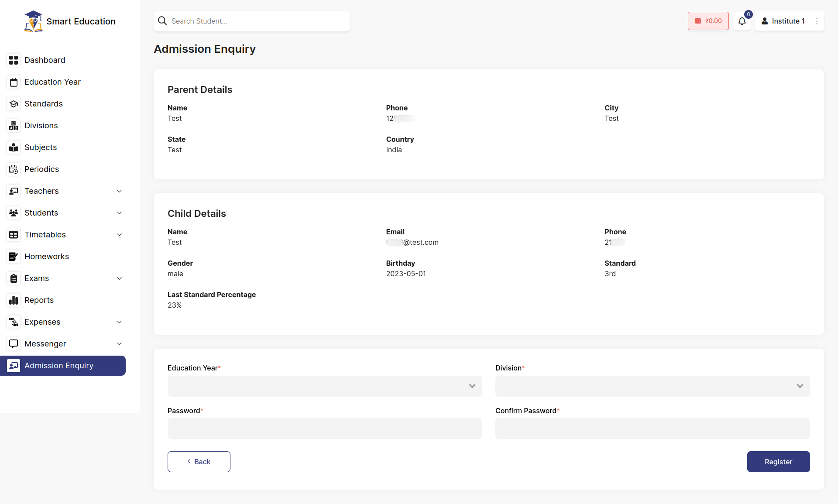Expand the Teachers submenu chevron
This screenshot has height=504, width=838.
[x=120, y=191]
